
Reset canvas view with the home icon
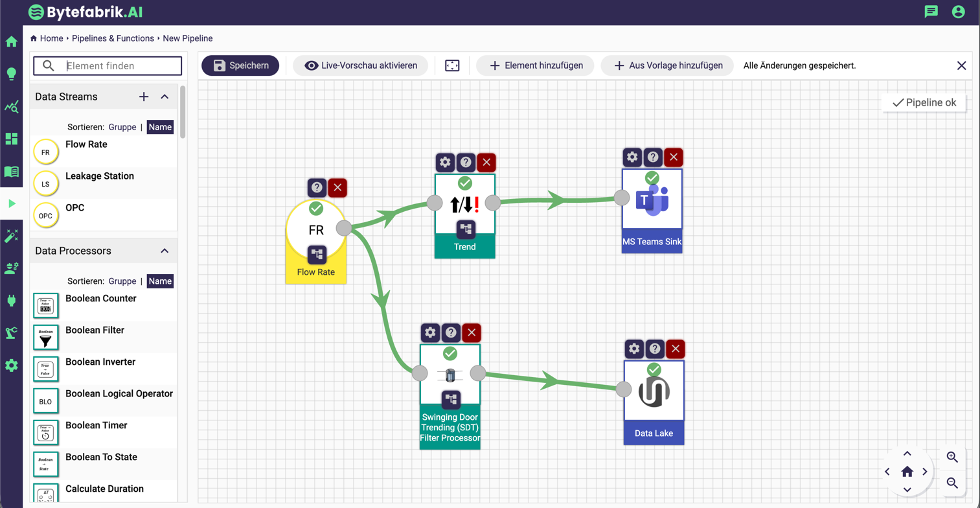pyautogui.click(x=907, y=472)
